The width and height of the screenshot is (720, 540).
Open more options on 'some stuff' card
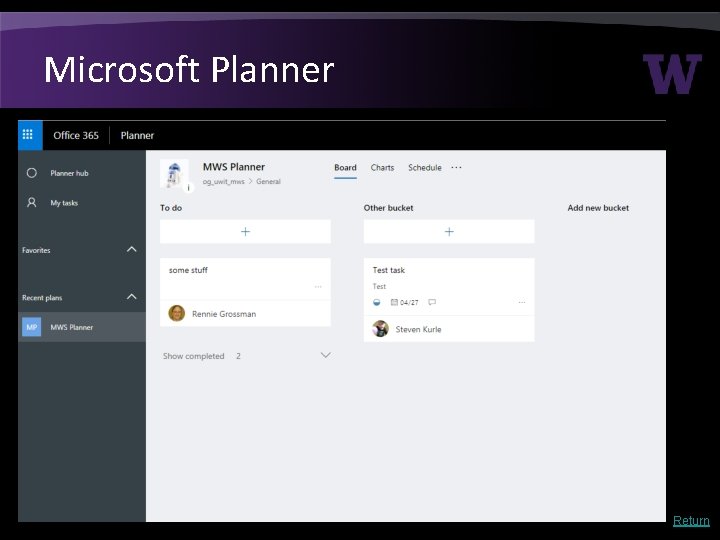click(318, 287)
